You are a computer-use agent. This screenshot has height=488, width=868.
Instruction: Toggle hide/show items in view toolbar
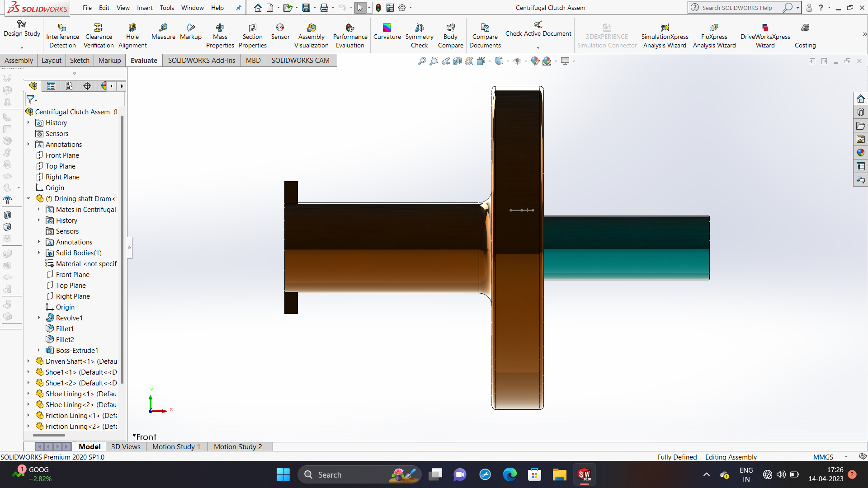[x=517, y=61]
